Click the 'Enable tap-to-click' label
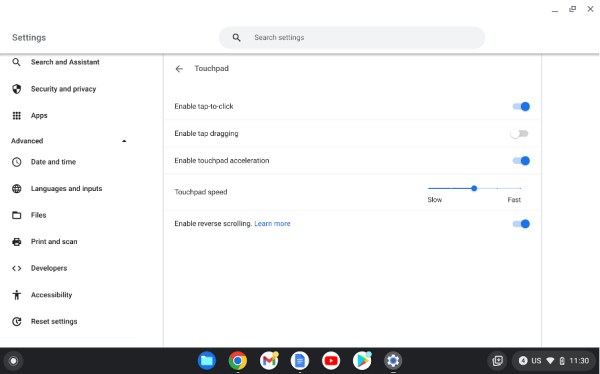600x374 pixels. click(204, 106)
